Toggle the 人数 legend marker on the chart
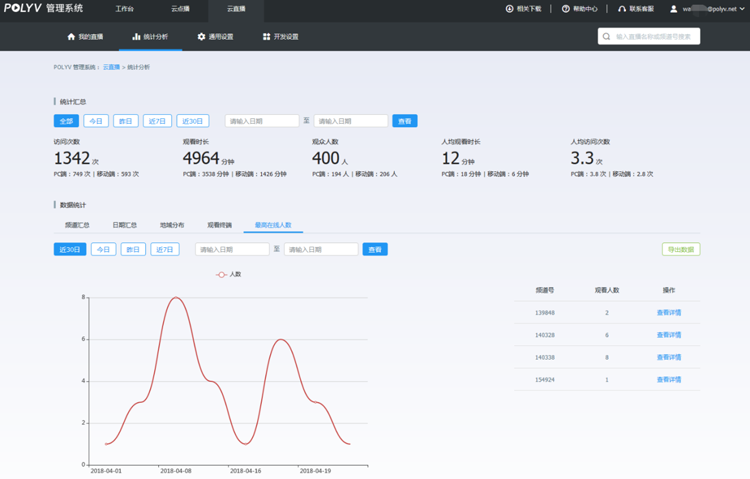The width and height of the screenshot is (750, 479). click(222, 274)
